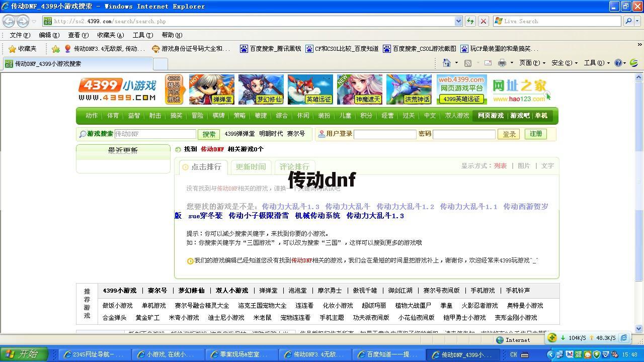Screen dimensions: 644x362
Task: Click the 注册 register button
Action: pyautogui.click(x=536, y=134)
